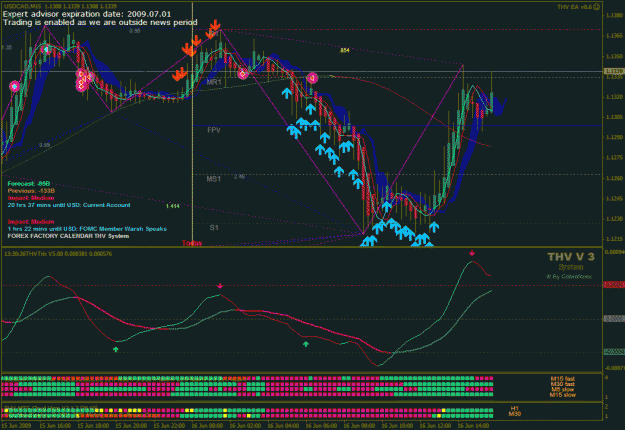The height and width of the screenshot is (430, 625).
Task: Click the By Cobraforex credit text
Action: tap(569, 276)
